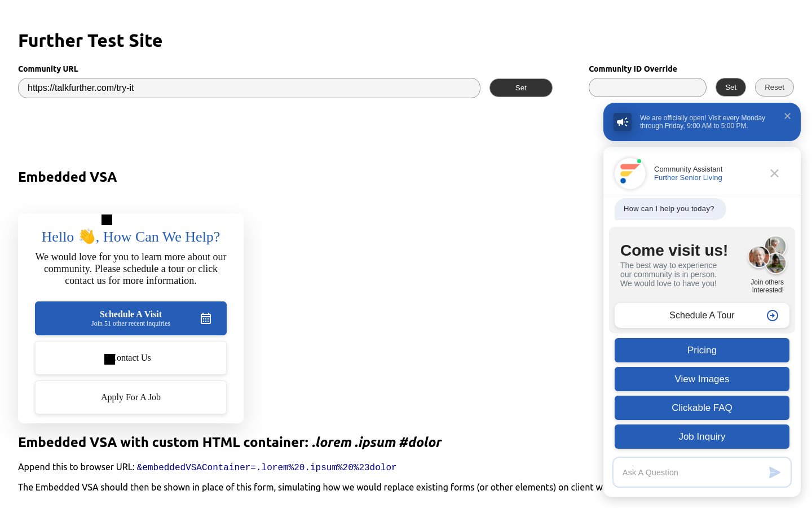Open the Clickable FAQ option
The width and height of the screenshot is (812, 508).
(701, 408)
